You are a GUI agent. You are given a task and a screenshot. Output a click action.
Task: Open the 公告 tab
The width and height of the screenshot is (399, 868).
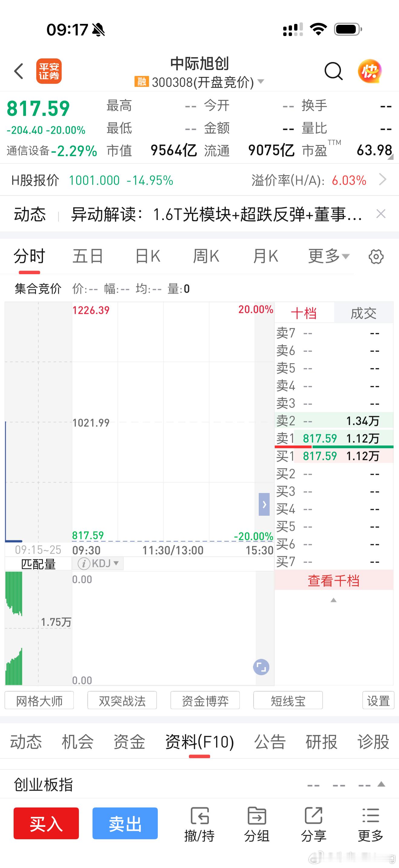click(270, 741)
